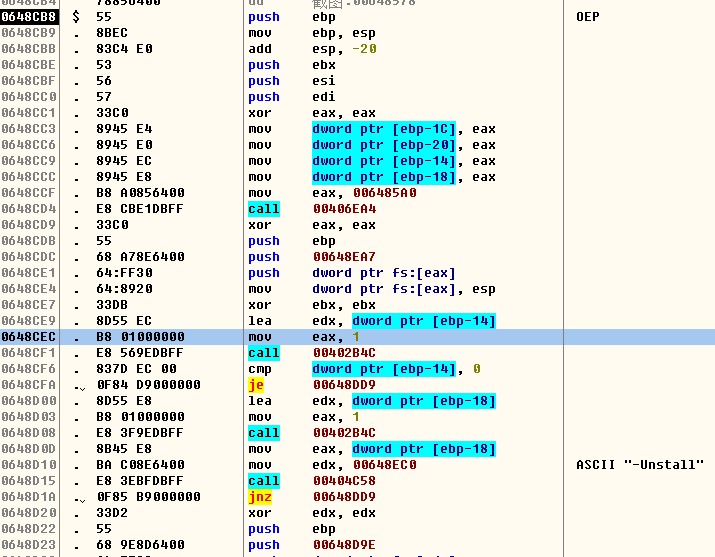The width and height of the screenshot is (715, 557).
Task: Click the call to 00406EA4
Action: 312,209
